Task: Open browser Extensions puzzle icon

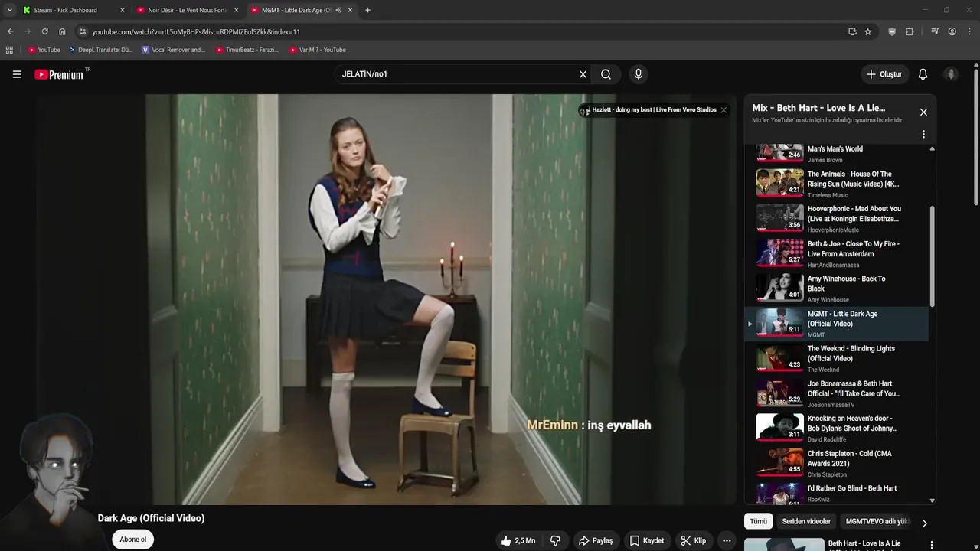Action: (910, 31)
